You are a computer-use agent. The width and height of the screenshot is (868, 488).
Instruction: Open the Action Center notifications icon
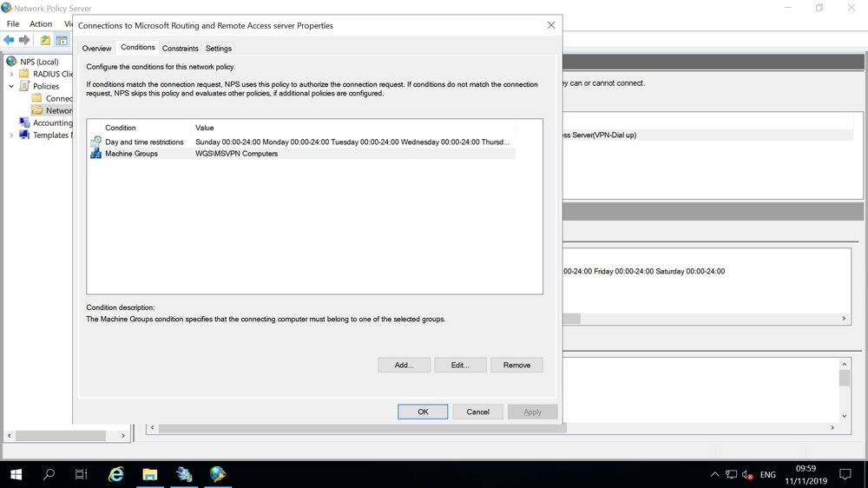(845, 475)
